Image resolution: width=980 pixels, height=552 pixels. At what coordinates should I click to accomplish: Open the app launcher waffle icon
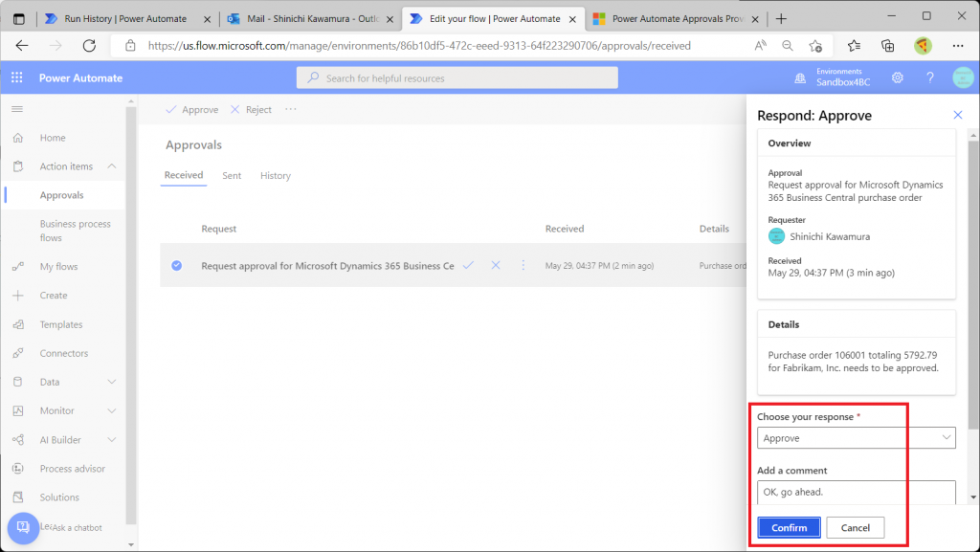coord(17,77)
